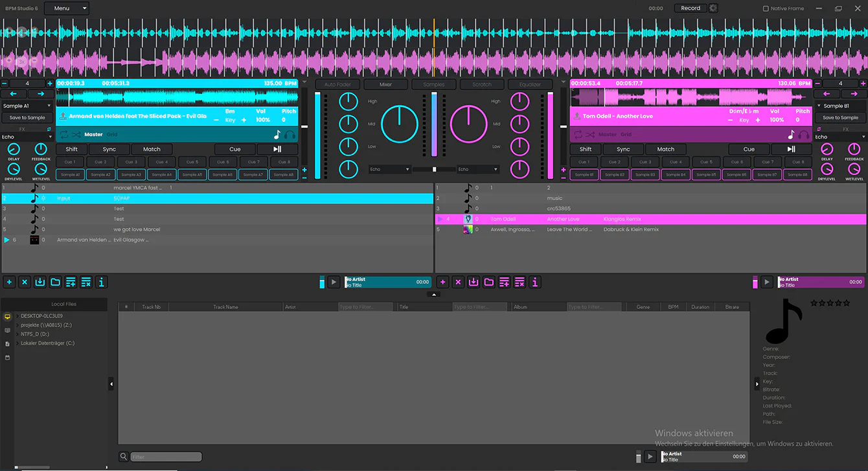Click the shuffle icon on the right deck
Viewport: 868px width, 471px height.
591,134
